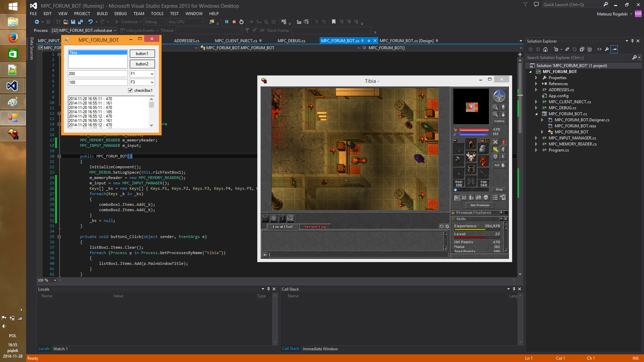Viewport: 644px width, 362px height.
Task: Click the backpack slot in Tibia inventory
Action: tap(483, 148)
